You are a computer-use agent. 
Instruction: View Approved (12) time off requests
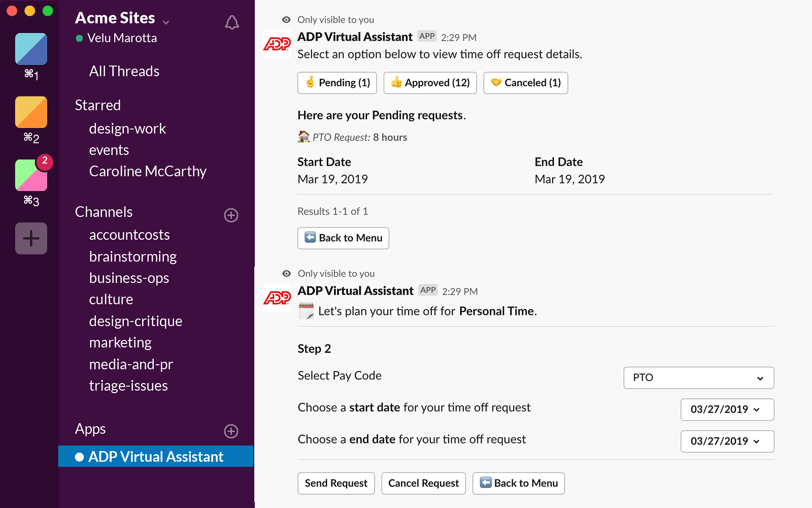tap(430, 83)
